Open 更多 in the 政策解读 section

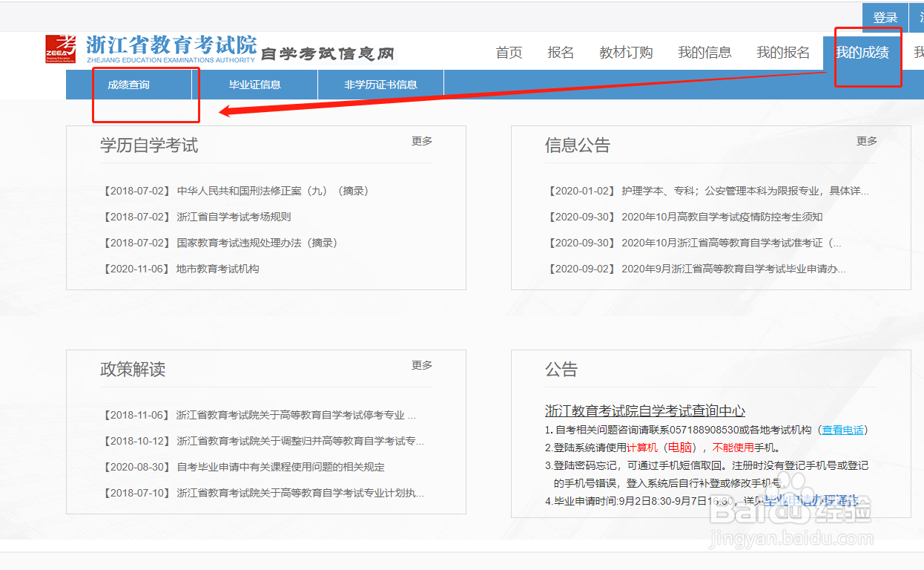pos(421,364)
